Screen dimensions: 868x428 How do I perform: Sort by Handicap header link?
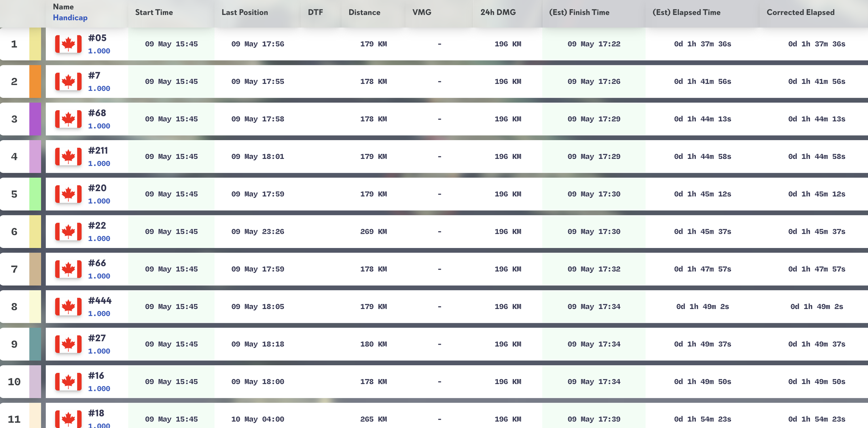tap(70, 18)
